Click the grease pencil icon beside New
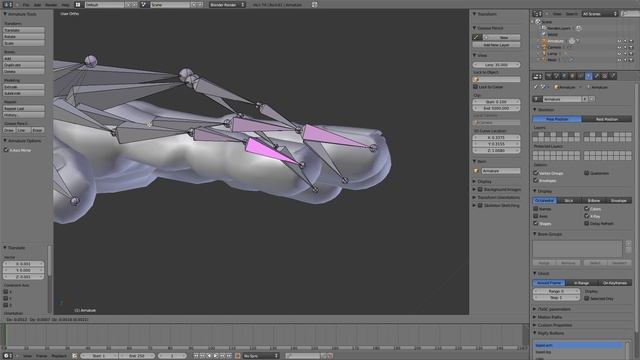The width and height of the screenshot is (640, 360). 476,37
